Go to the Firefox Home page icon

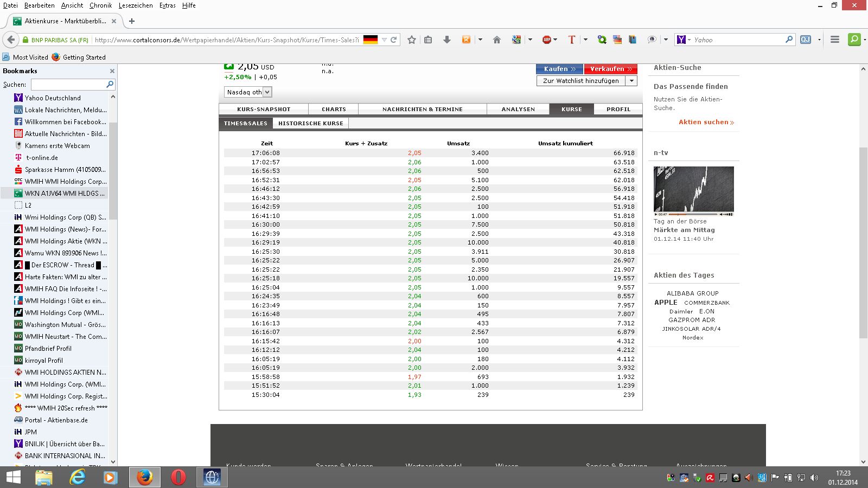496,40
